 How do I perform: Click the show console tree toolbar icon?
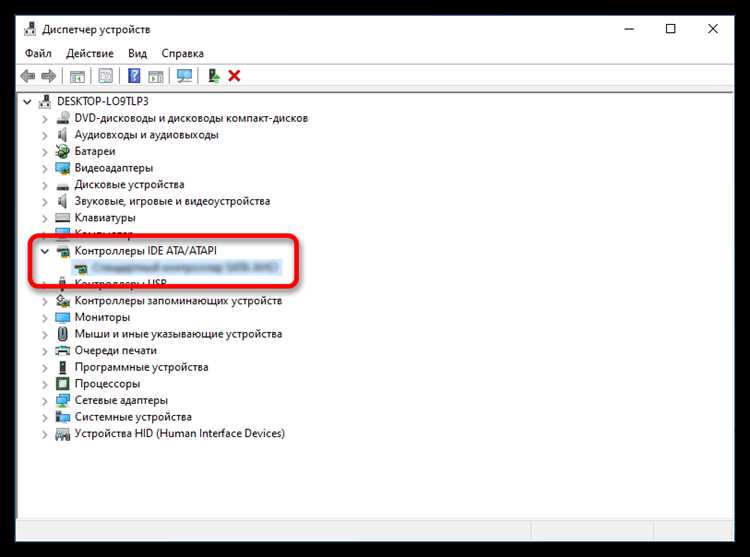(x=77, y=76)
